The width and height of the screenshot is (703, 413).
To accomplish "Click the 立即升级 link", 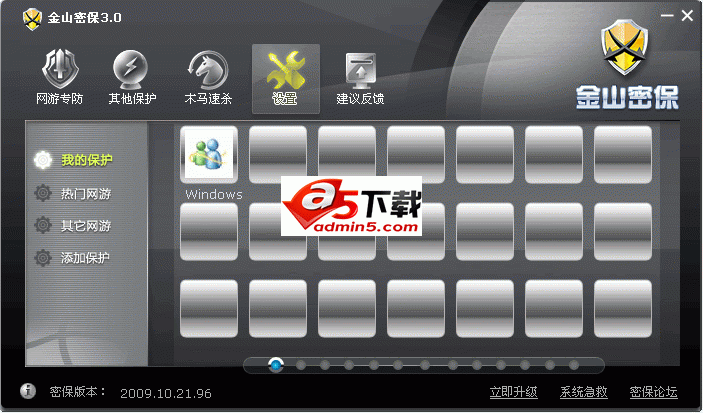I will click(513, 392).
